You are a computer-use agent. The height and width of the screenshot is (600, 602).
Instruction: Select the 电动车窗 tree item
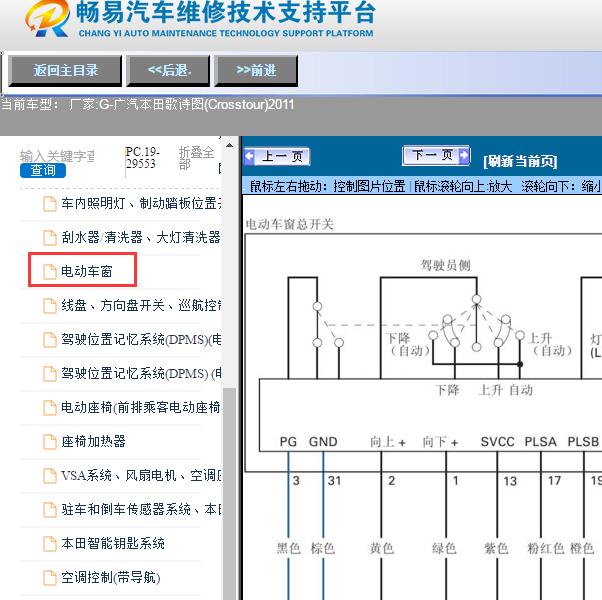tap(87, 271)
